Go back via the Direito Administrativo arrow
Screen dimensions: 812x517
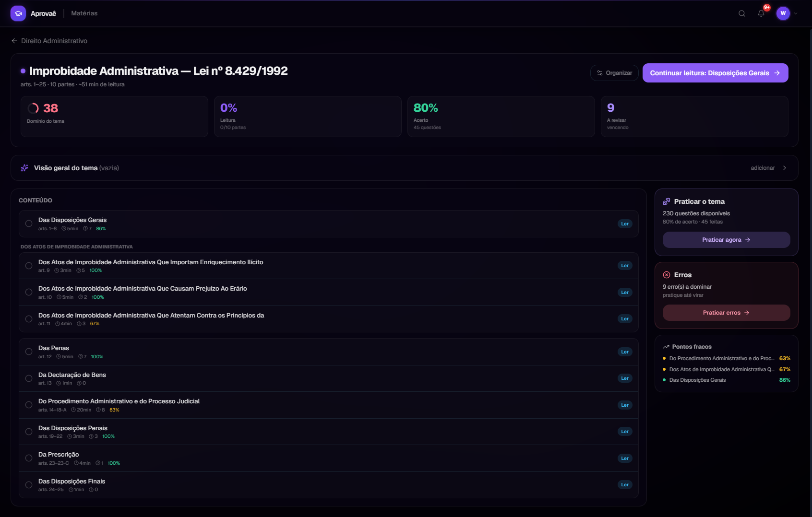14,41
